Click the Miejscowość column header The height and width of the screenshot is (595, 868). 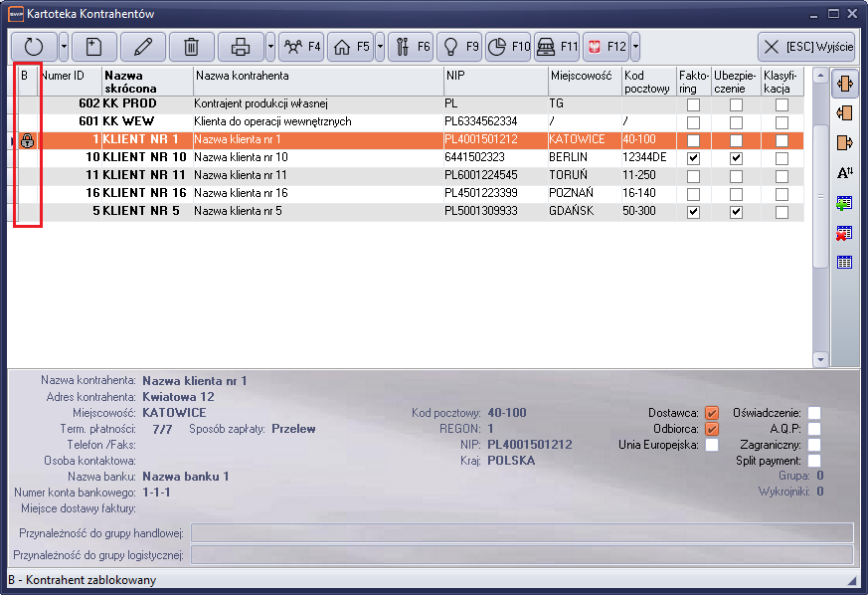tap(583, 76)
